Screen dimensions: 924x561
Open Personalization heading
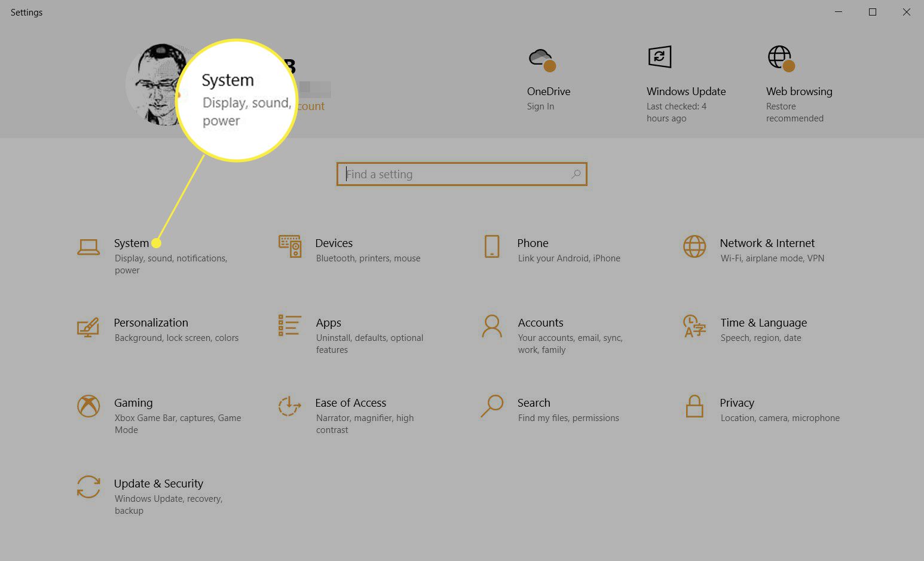pyautogui.click(x=151, y=323)
